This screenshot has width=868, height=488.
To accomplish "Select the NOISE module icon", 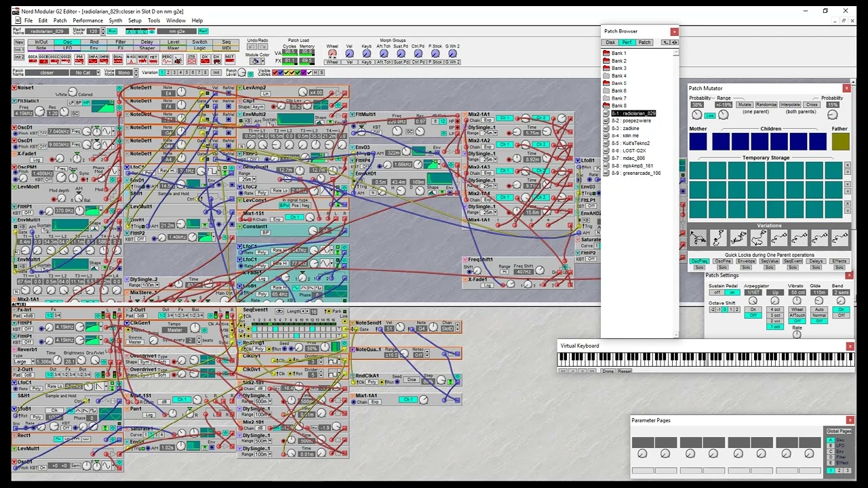I will tap(142, 60).
